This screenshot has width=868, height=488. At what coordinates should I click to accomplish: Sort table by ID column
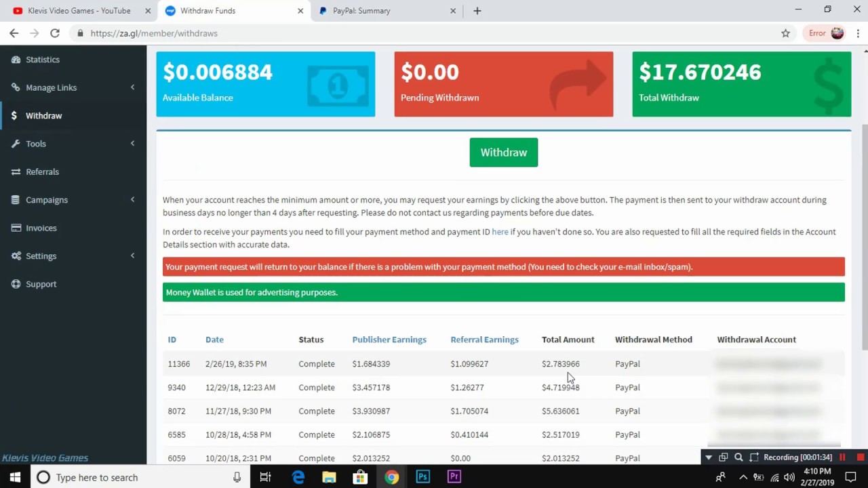[172, 340]
